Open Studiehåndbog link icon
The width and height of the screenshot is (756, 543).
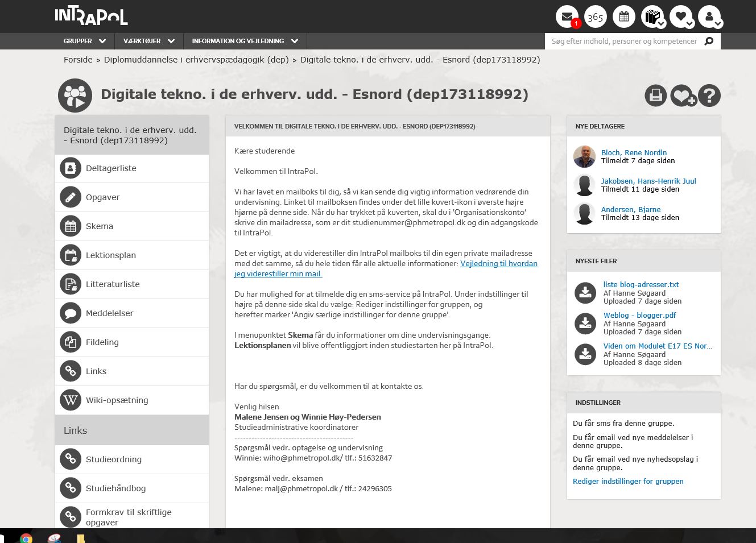click(x=71, y=488)
